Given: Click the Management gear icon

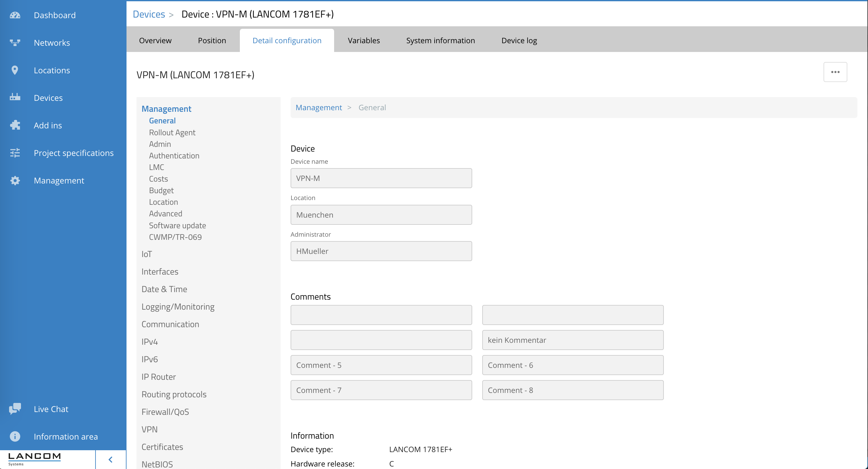Looking at the screenshot, I should [x=15, y=180].
